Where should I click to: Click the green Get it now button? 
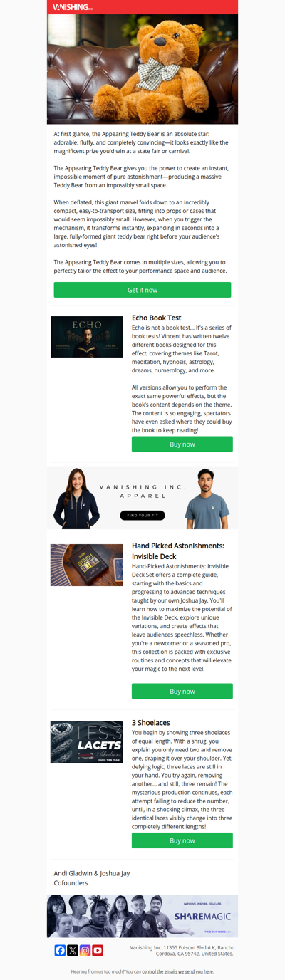tap(142, 290)
